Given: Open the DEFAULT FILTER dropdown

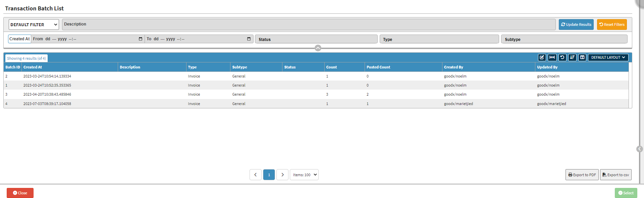Looking at the screenshot, I should pyautogui.click(x=34, y=24).
